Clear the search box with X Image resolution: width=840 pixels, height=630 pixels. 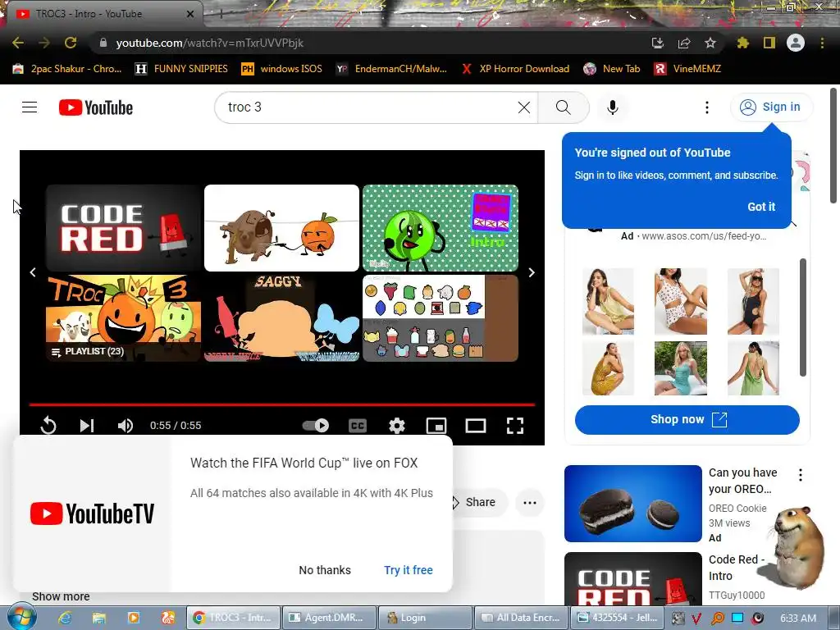tap(524, 107)
